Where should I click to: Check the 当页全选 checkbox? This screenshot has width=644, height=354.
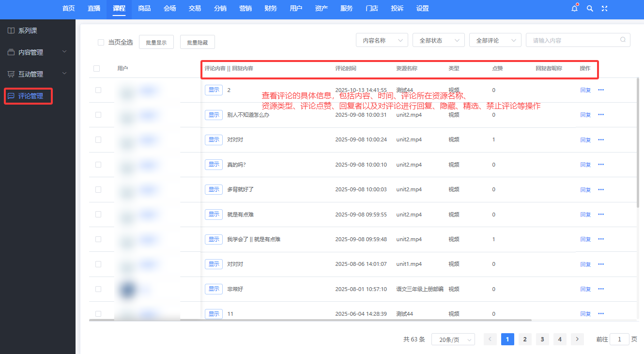click(101, 42)
